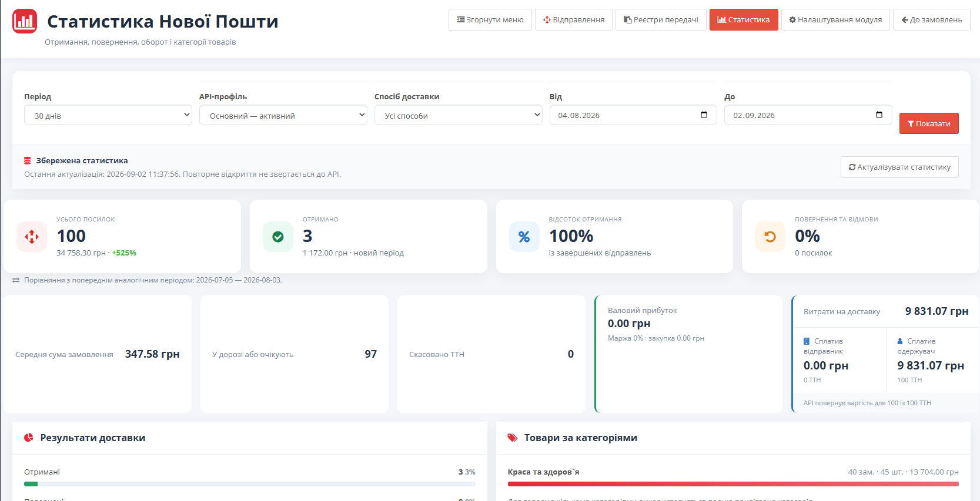
Task: Click the pie chart icon beside Результати доставки
Action: 29,438
